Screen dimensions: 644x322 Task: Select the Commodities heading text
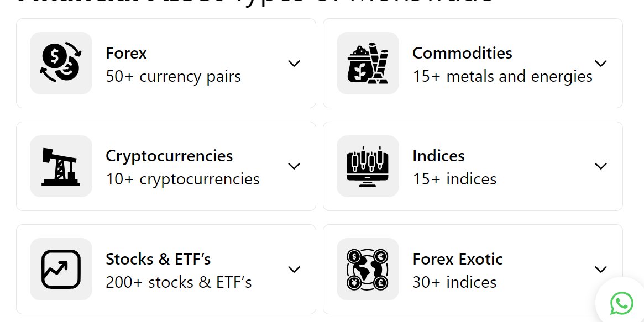tap(462, 53)
